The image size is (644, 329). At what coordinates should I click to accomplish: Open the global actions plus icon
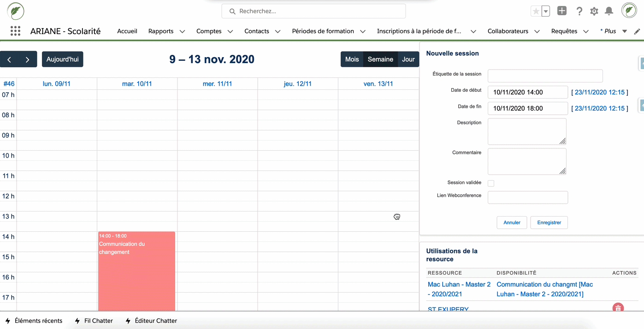tap(561, 11)
